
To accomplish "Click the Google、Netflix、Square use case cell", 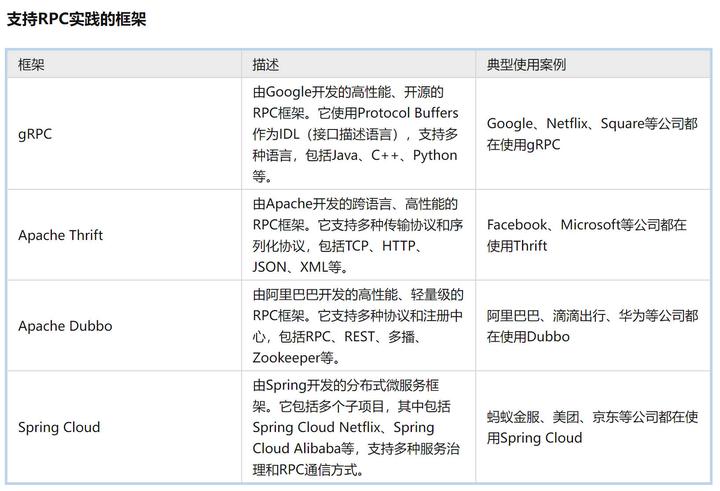I will coord(591,134).
